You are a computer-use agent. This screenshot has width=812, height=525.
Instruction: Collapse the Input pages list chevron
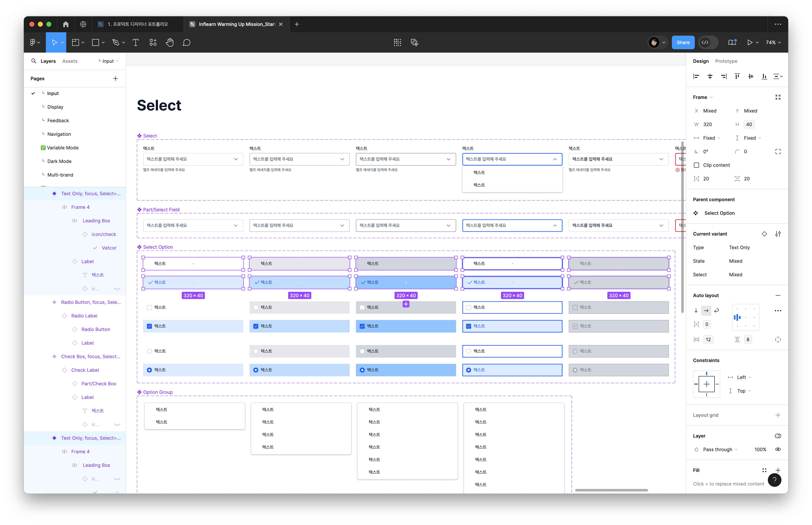pyautogui.click(x=117, y=61)
